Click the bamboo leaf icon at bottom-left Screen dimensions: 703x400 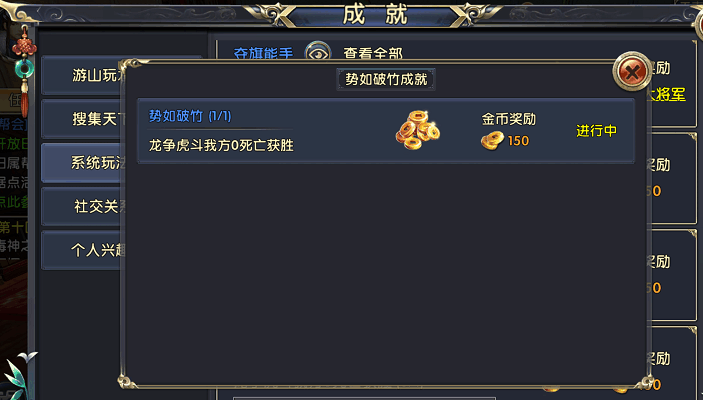pyautogui.click(x=16, y=376)
